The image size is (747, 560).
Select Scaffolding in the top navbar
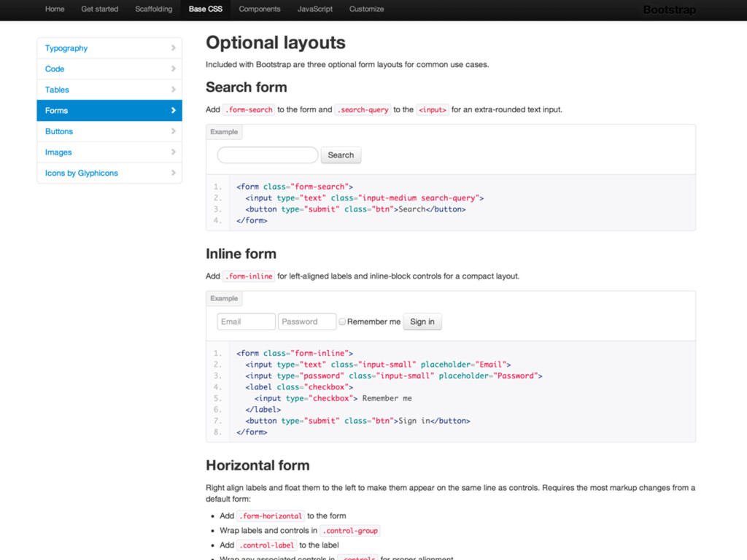tap(154, 9)
